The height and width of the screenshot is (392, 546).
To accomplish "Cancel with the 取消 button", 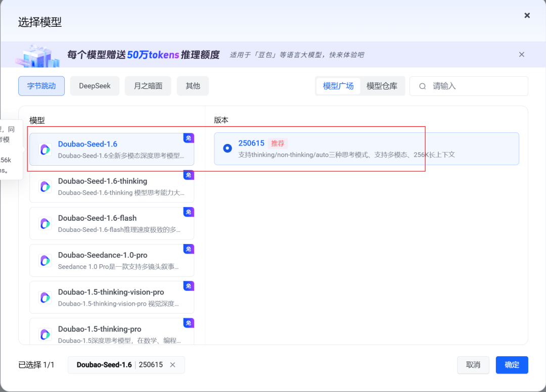I will pos(473,365).
